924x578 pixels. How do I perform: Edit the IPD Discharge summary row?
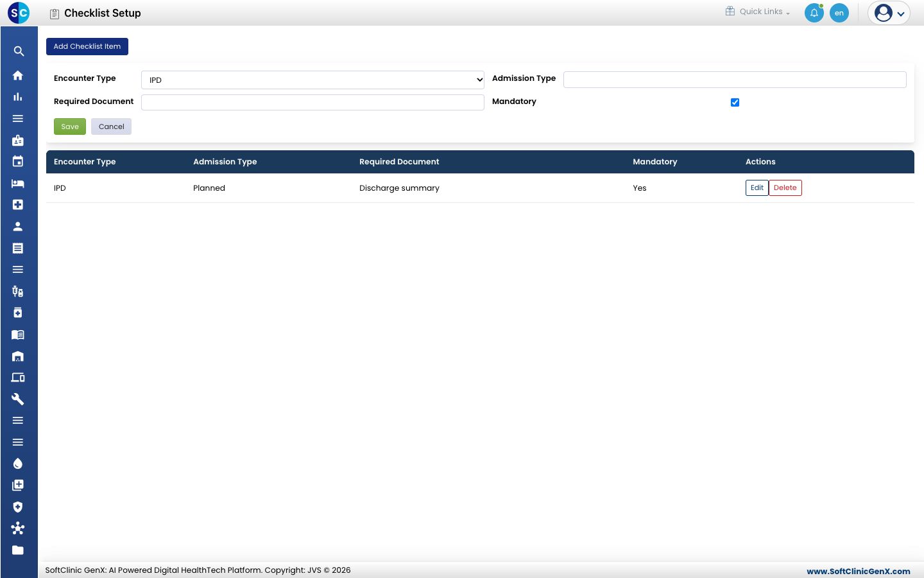tap(757, 188)
